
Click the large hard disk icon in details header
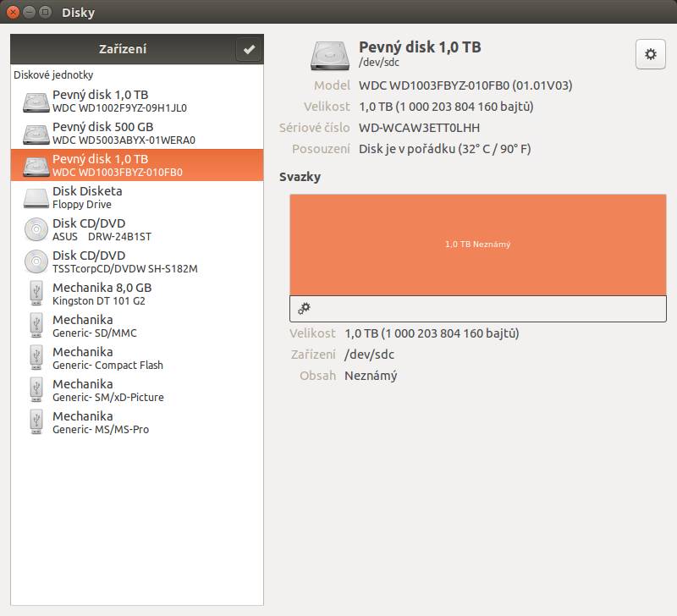pos(330,56)
